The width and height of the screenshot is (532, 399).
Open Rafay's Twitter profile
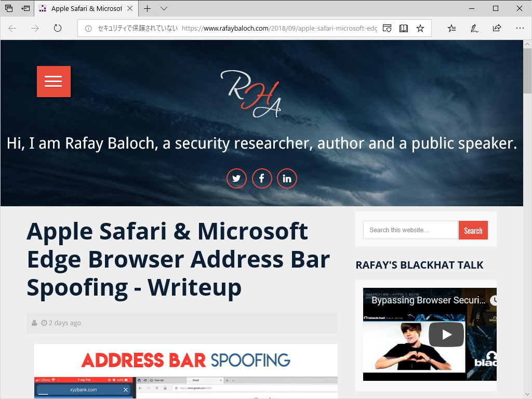pyautogui.click(x=237, y=178)
